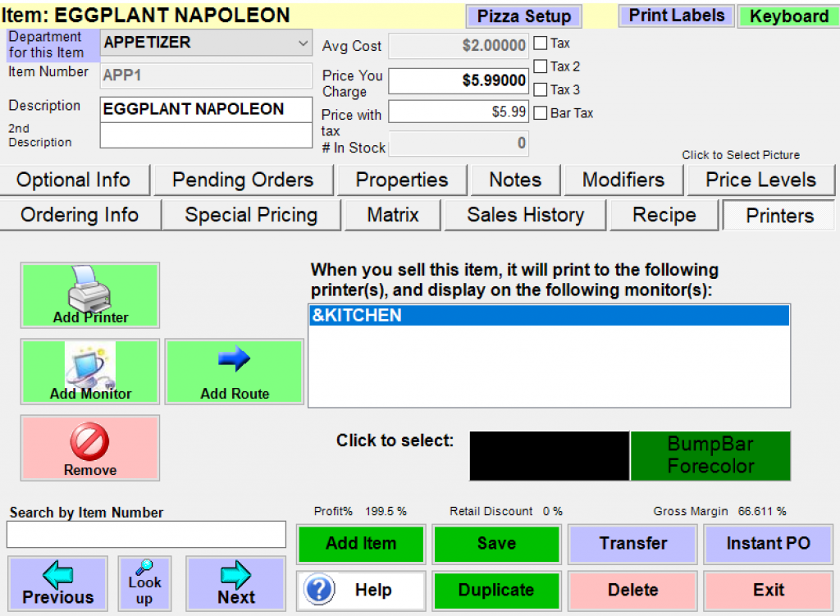The width and height of the screenshot is (840, 616).
Task: Click the pink Delete button
Action: coord(633,591)
